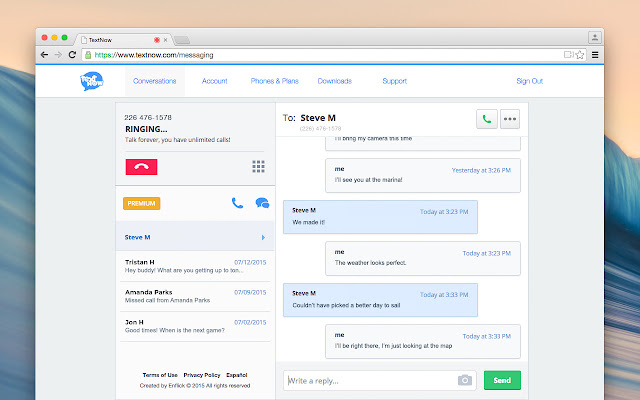Click the TextNow logo
Viewport: 640px width, 400px height.
click(x=92, y=81)
